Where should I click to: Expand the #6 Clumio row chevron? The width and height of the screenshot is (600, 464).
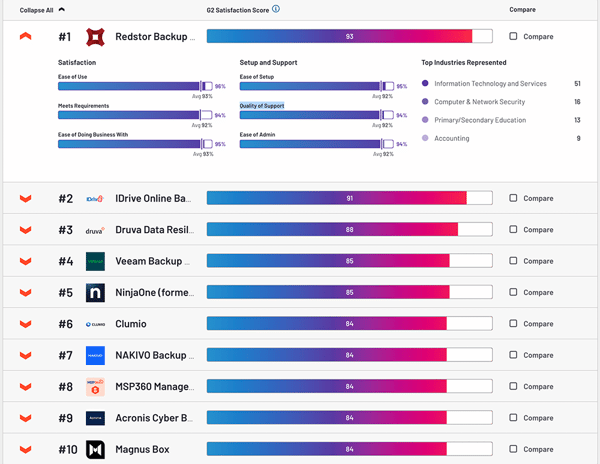point(25,324)
